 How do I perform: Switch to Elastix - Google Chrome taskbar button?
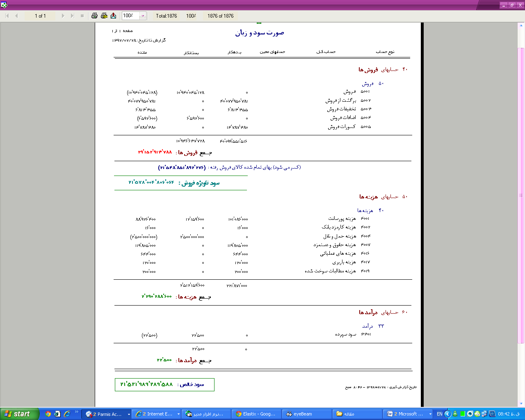(257, 414)
